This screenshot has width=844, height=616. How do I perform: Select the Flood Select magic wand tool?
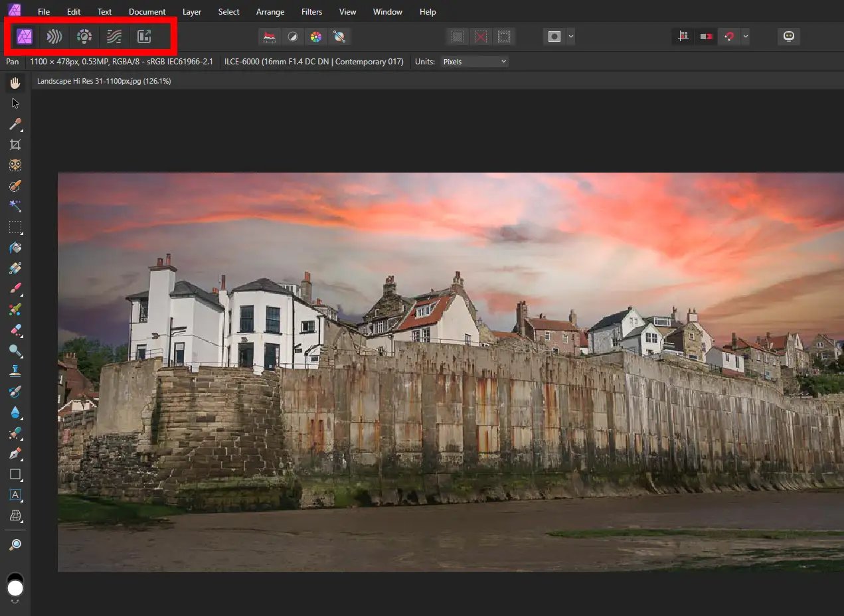15,206
